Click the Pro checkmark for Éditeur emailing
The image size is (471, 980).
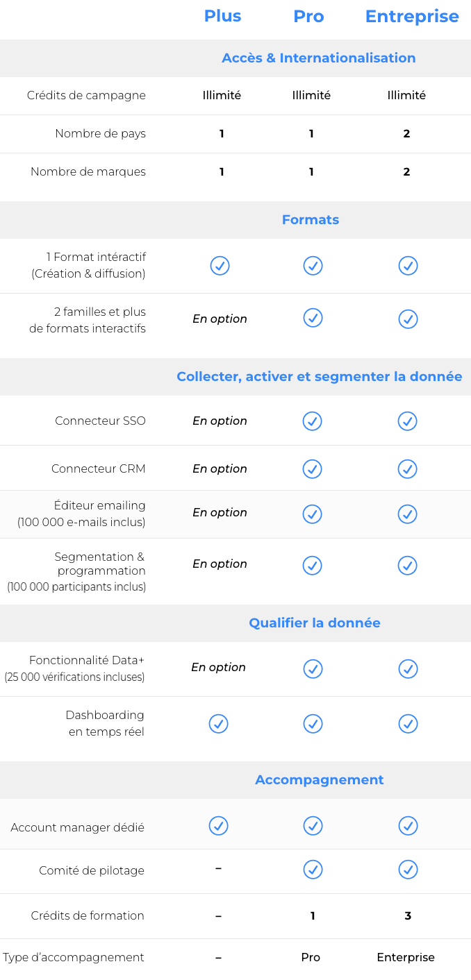pos(313,514)
